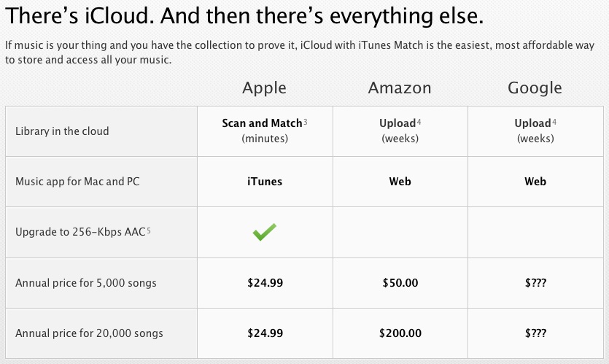Click Google's $??? price for 20,000 songs
Image resolution: width=609 pixels, height=364 pixels.
[535, 333]
